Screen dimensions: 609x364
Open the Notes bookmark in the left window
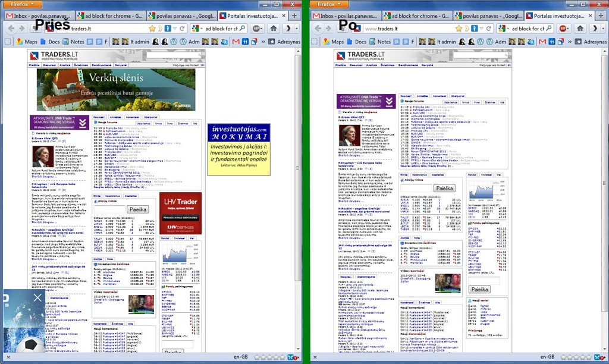[73, 42]
